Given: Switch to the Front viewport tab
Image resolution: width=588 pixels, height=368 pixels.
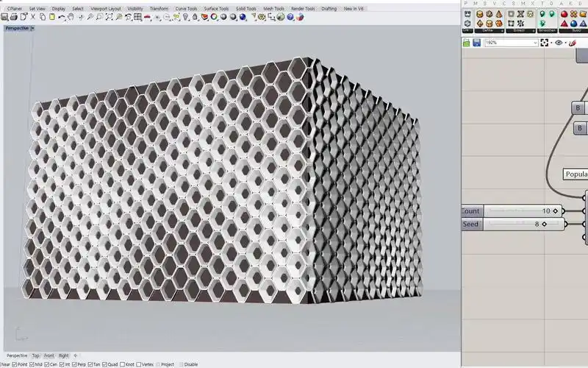Looking at the screenshot, I should click(x=49, y=355).
